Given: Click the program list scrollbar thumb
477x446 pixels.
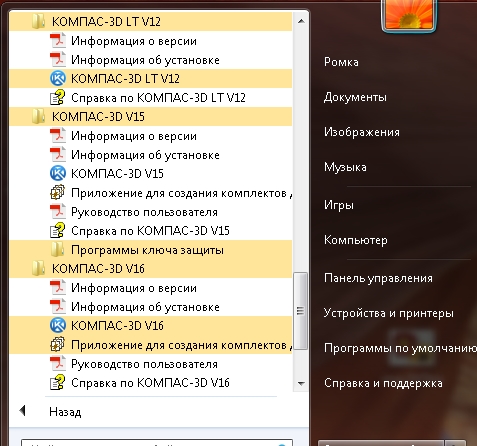Looking at the screenshot, I should [x=301, y=311].
